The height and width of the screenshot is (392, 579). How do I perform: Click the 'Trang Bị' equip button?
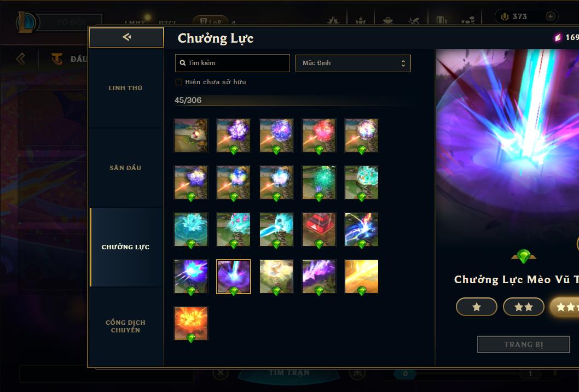pos(524,344)
